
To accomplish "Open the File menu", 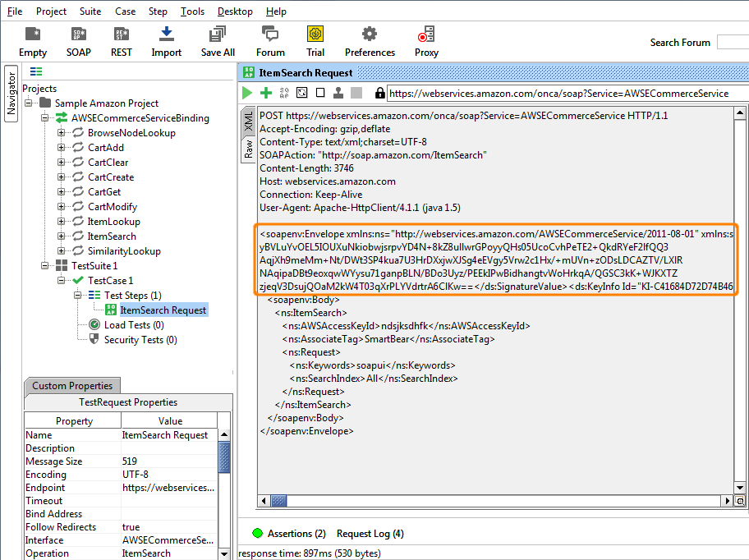I will (15, 11).
